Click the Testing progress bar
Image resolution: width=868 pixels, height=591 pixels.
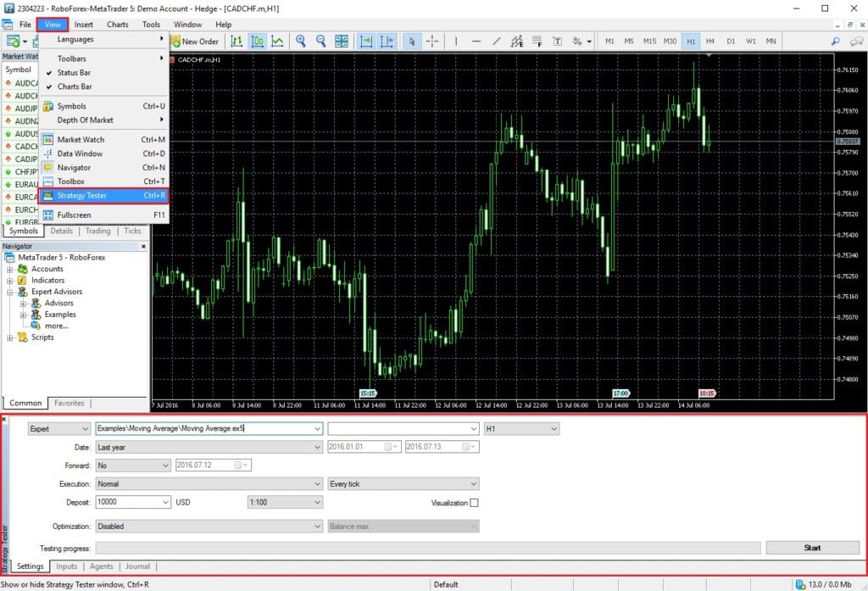point(428,549)
